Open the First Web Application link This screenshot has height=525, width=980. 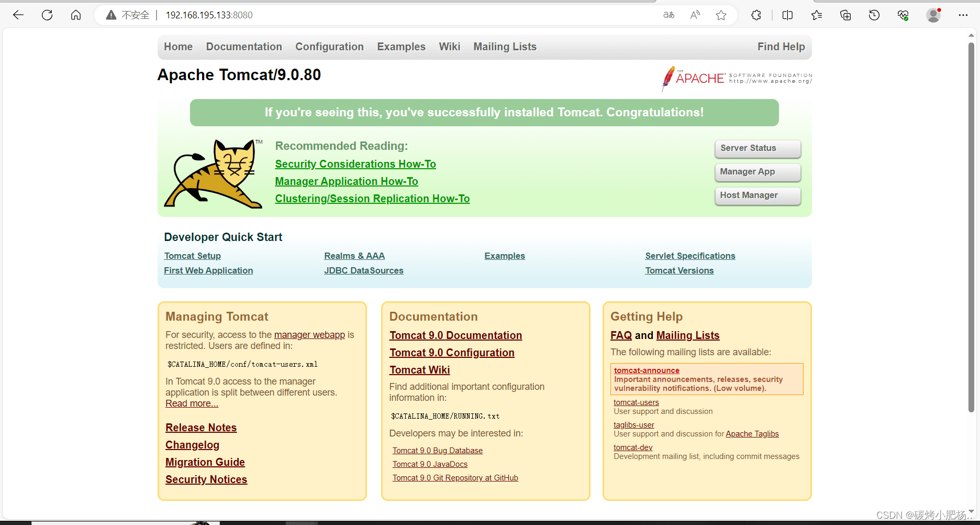208,270
